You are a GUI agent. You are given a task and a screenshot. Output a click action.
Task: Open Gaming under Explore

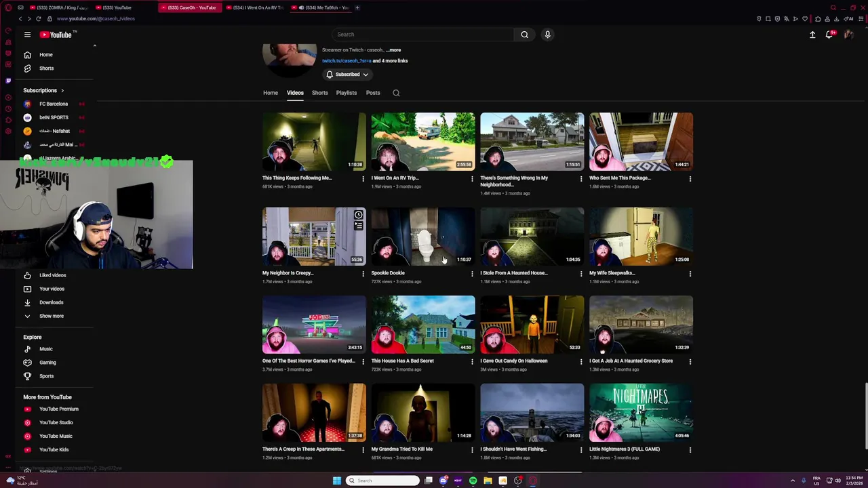[x=47, y=363]
